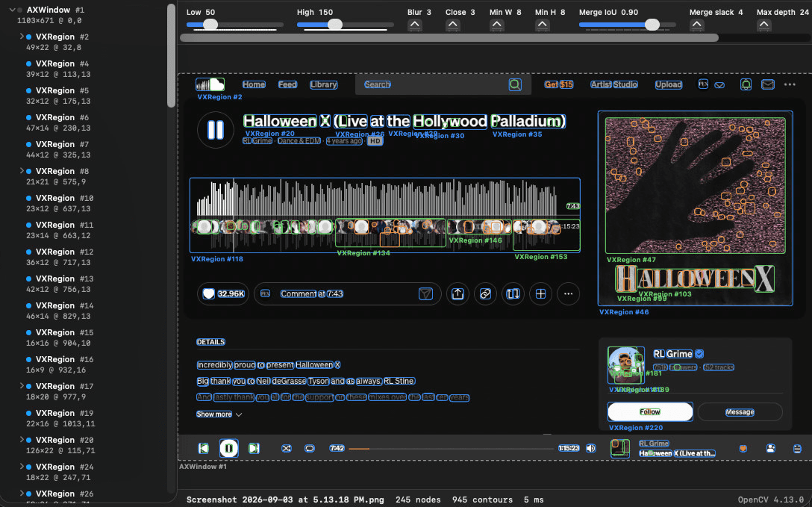812x507 pixels.
Task: Click the Merge slack stepper arrow
Action: point(696,25)
